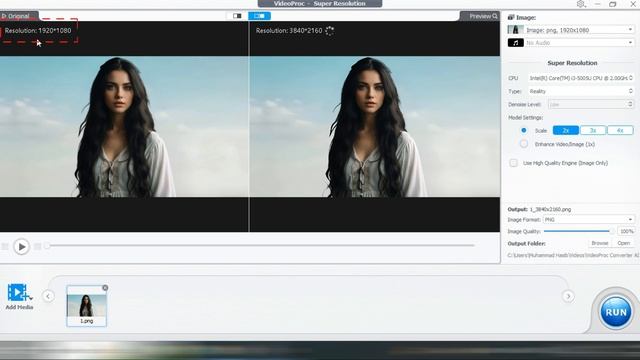Start playback with the Play button

22,247
